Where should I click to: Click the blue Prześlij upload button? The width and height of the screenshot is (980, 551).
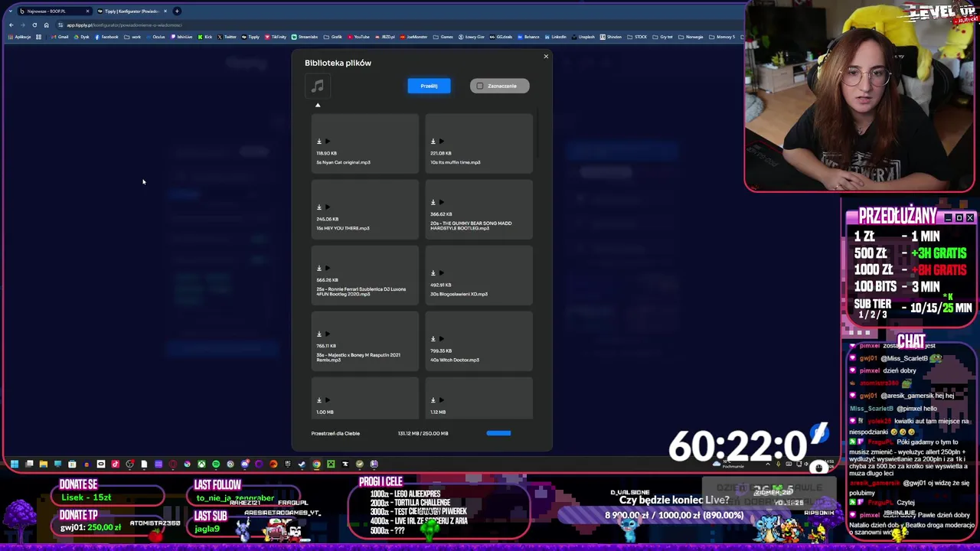[x=429, y=86]
